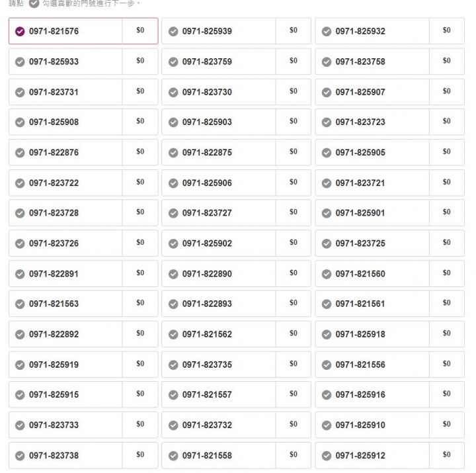Image resolution: width=476 pixels, height=473 pixels.
Task: Click the $0 price of 0971-825912
Action: tap(446, 454)
